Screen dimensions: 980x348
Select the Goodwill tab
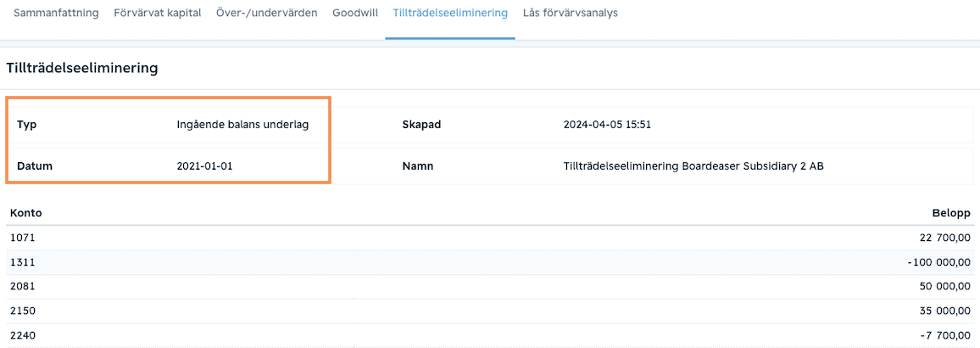click(355, 13)
